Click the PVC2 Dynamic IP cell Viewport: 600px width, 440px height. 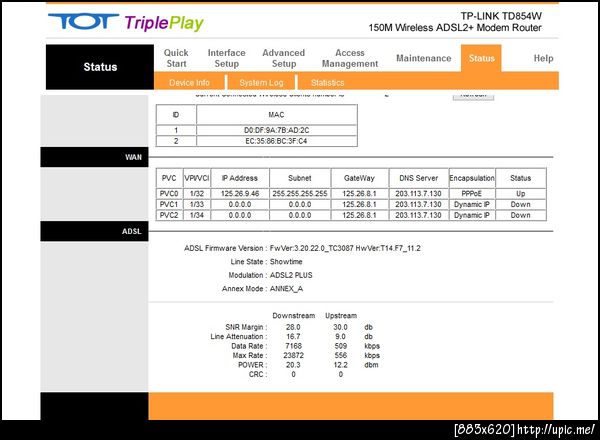coord(472,215)
